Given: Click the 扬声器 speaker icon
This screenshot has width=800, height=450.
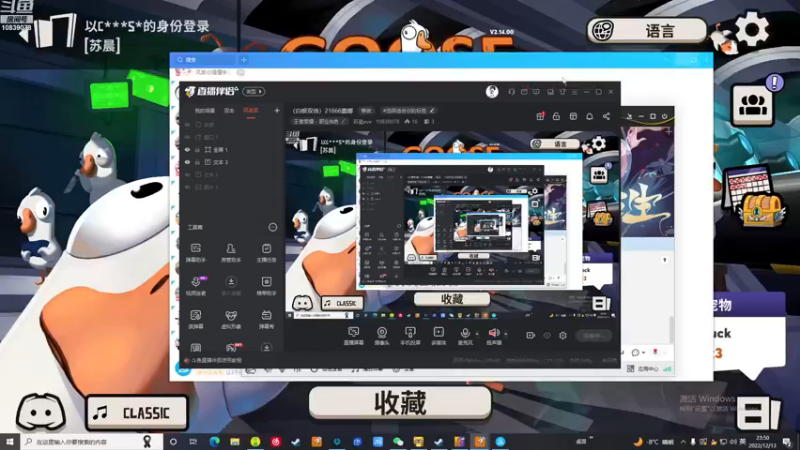Looking at the screenshot, I should click(x=494, y=335).
